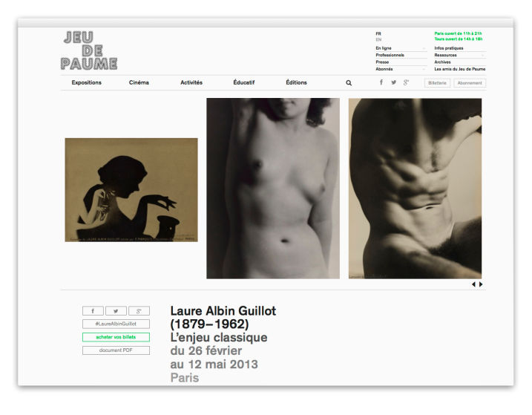Click the Billetterie button
Viewport: 532px width, 415px height.
(x=437, y=83)
